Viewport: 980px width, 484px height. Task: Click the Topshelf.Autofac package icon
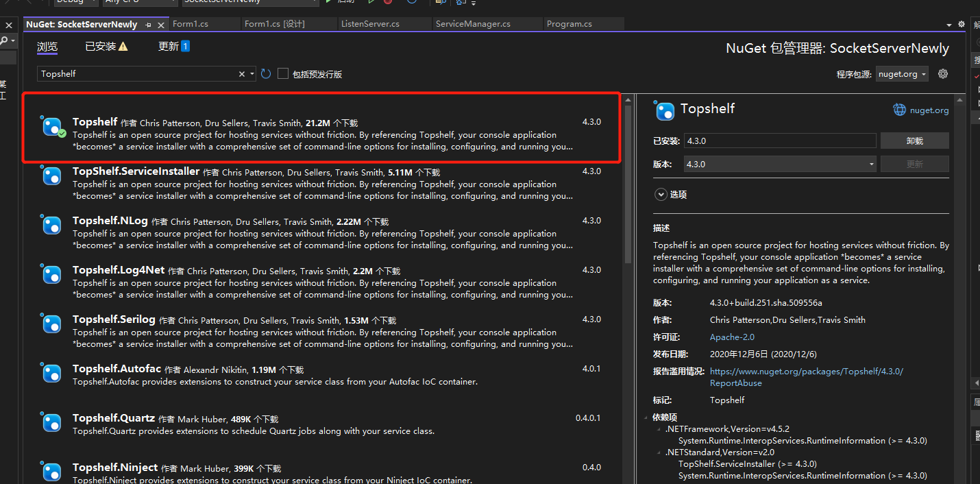click(51, 374)
